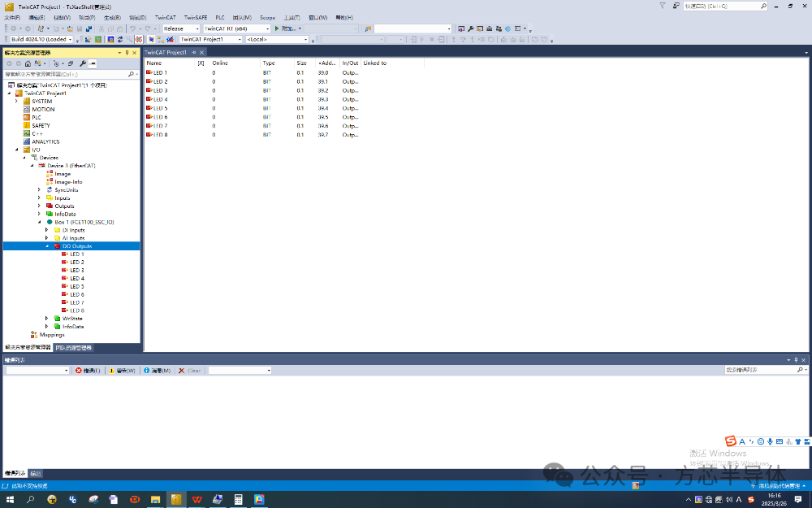
Task: Click the Save All toolbar icon
Action: pyautogui.click(x=89, y=28)
